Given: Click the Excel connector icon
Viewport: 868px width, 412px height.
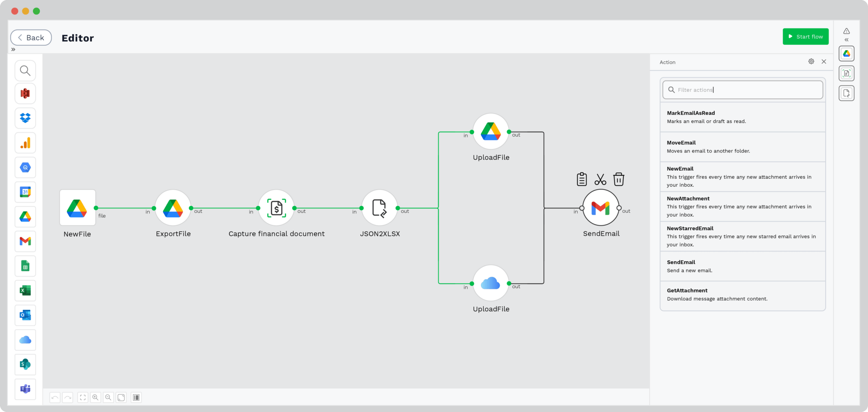Looking at the screenshot, I should pos(25,290).
